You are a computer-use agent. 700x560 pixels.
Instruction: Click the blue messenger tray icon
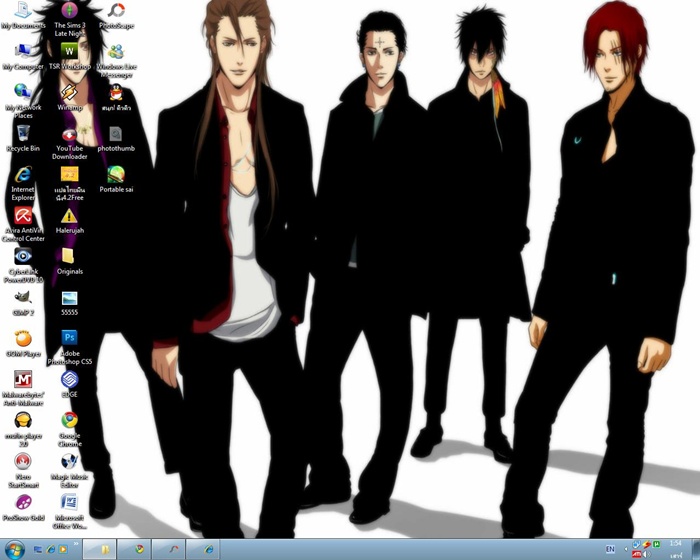(x=636, y=544)
